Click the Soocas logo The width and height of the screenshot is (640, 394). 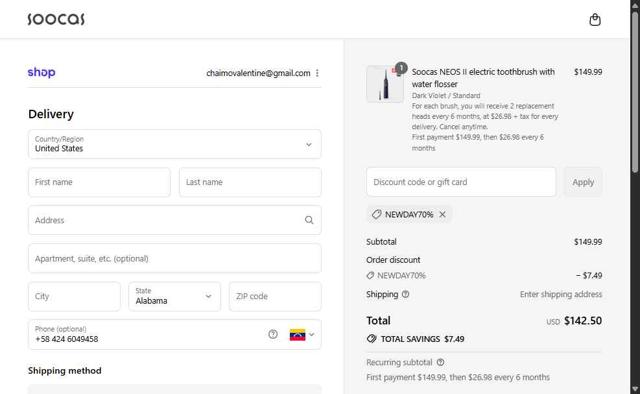click(56, 19)
